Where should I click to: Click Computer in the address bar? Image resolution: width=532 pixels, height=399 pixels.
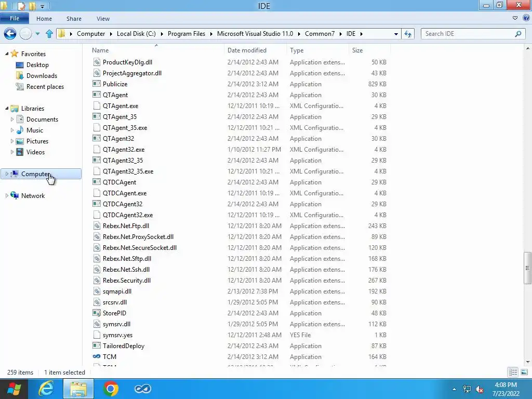(91, 34)
